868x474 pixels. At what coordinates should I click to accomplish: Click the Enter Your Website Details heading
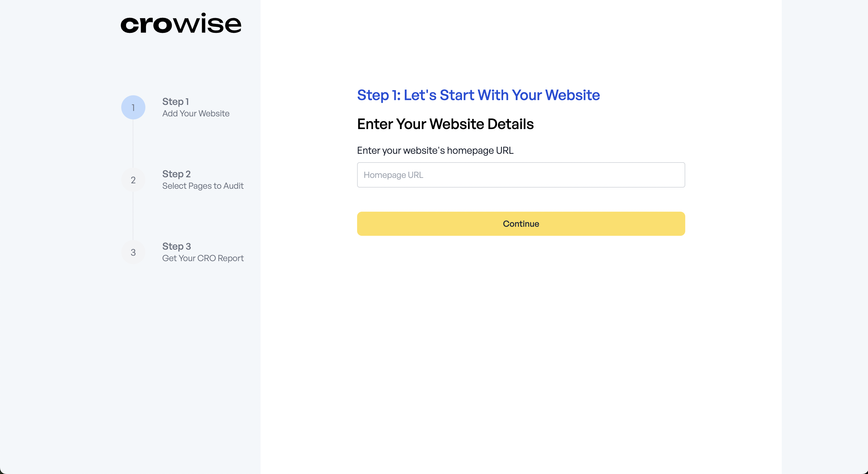(445, 124)
